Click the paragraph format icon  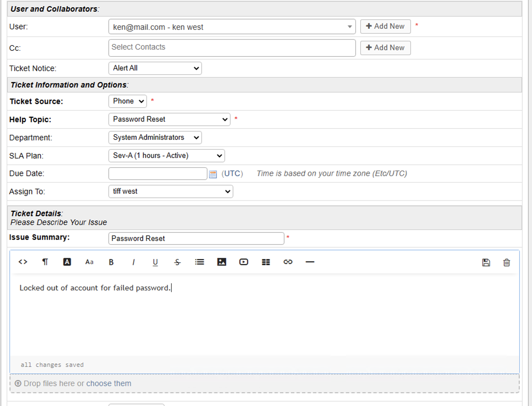[45, 262]
